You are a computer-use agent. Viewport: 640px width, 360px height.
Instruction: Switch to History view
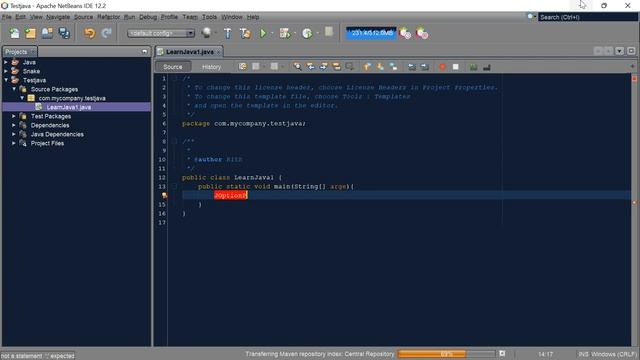tap(211, 67)
